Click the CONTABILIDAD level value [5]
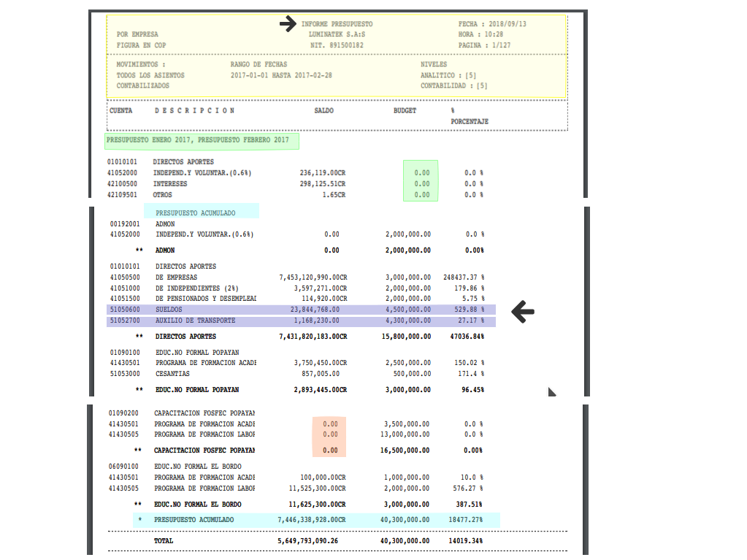The width and height of the screenshot is (747, 560). click(481, 85)
